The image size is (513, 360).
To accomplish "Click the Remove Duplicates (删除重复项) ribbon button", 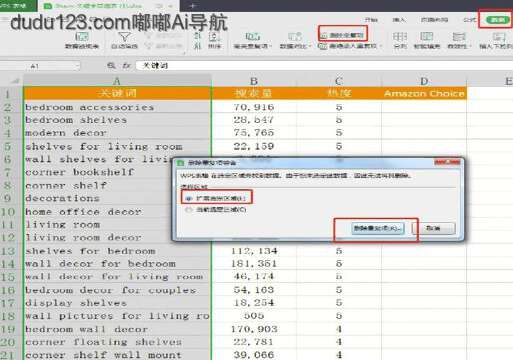I will click(x=343, y=35).
